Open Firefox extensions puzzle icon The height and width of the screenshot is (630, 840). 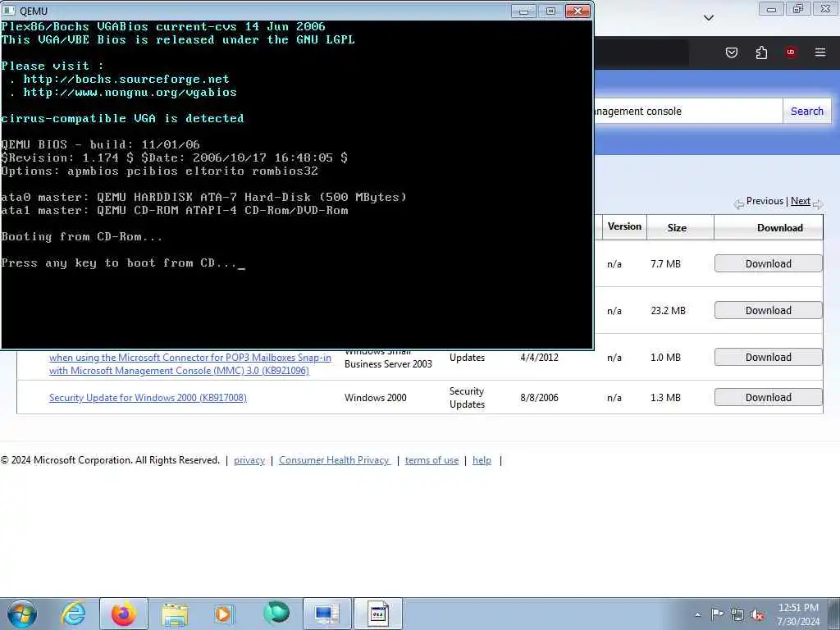pos(761,52)
